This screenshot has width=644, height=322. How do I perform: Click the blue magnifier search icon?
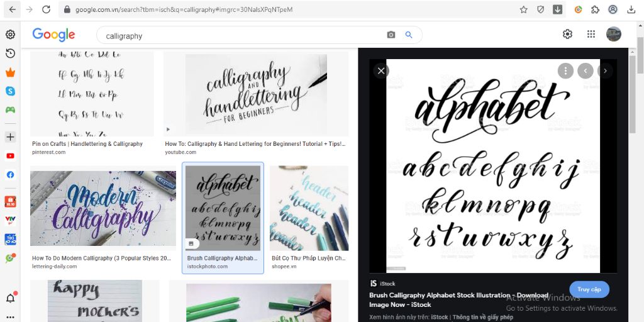(409, 35)
